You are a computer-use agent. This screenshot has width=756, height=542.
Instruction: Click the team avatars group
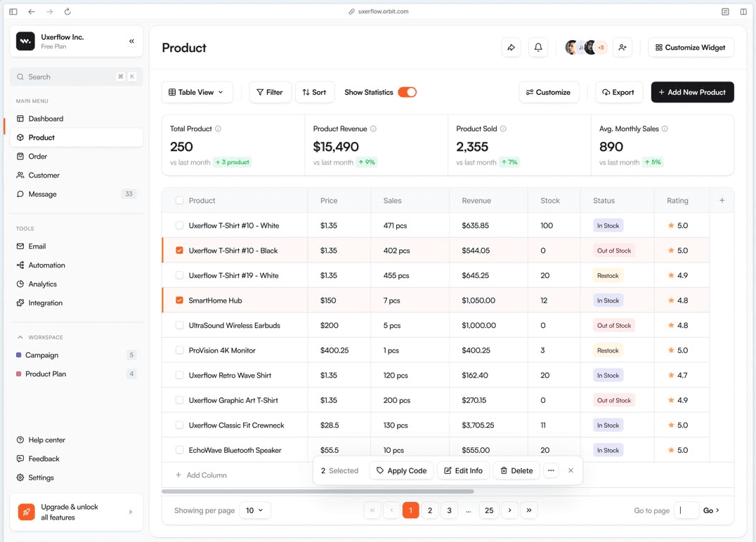pyautogui.click(x=586, y=47)
